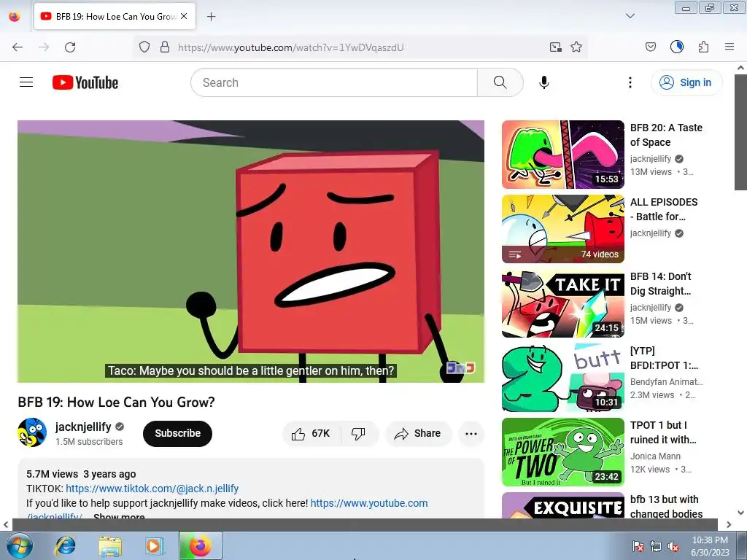Viewport: 747px width, 560px height.
Task: Click the padlock site information icon
Action: tap(165, 47)
